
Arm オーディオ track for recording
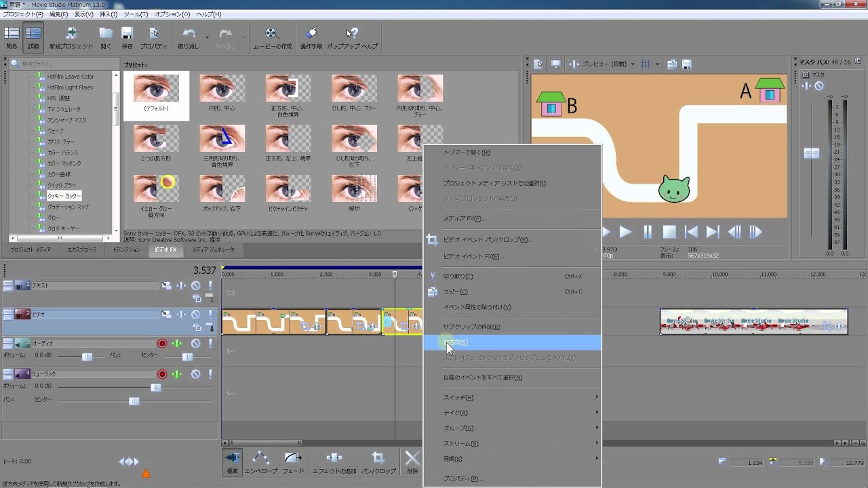click(162, 344)
